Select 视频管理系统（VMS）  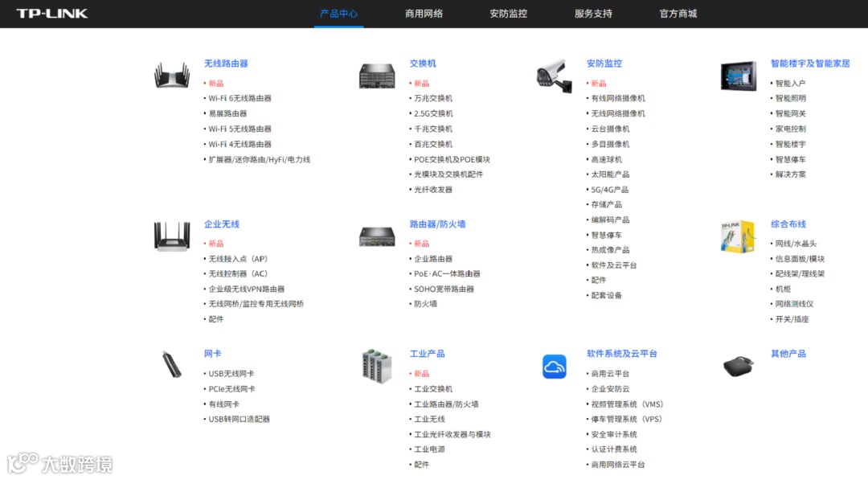(x=628, y=404)
